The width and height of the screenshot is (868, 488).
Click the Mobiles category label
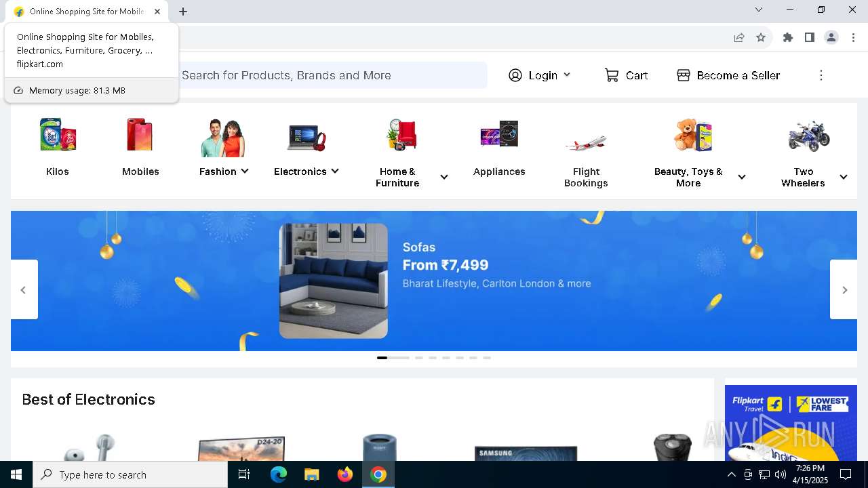tap(140, 171)
